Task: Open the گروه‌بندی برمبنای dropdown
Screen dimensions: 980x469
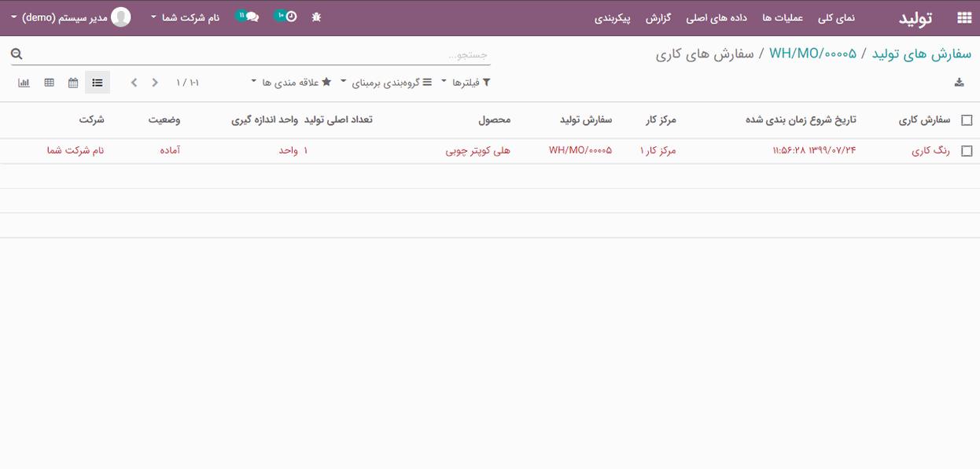Action: point(387,83)
